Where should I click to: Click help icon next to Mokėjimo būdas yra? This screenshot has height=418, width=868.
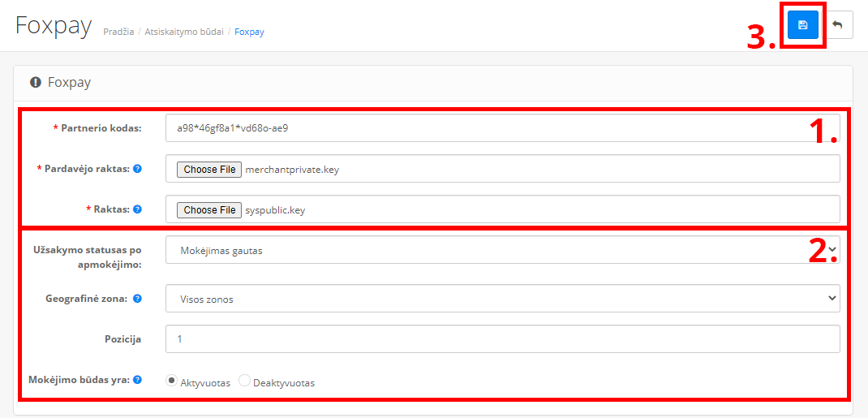[137, 380]
